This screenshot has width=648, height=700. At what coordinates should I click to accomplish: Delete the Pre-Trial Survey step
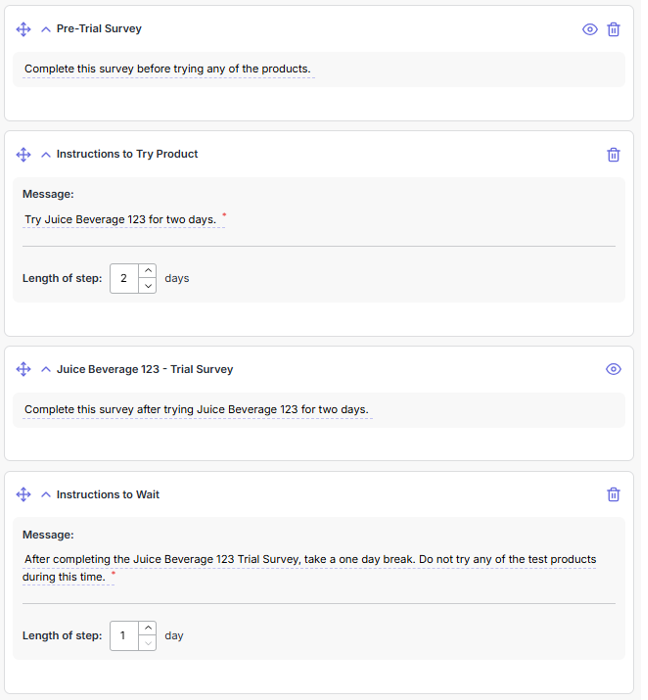click(x=614, y=30)
